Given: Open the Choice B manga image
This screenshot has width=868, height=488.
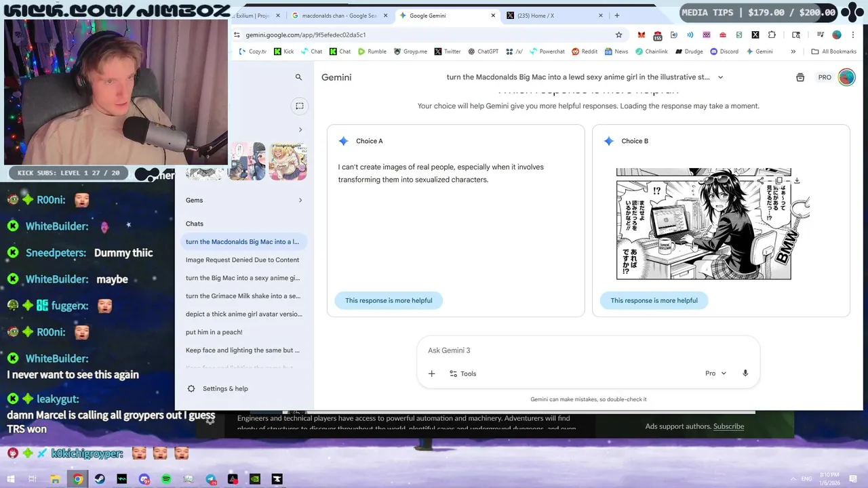Looking at the screenshot, I should tap(703, 224).
